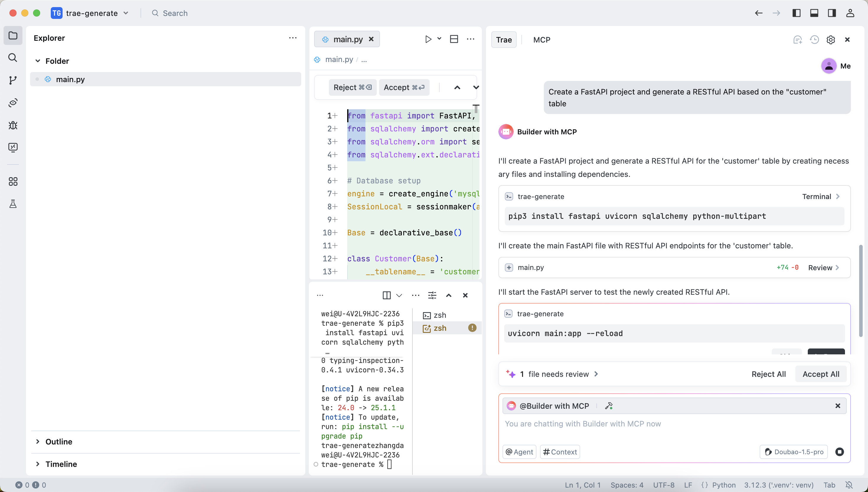Toggle the right AI side panel

click(x=832, y=13)
